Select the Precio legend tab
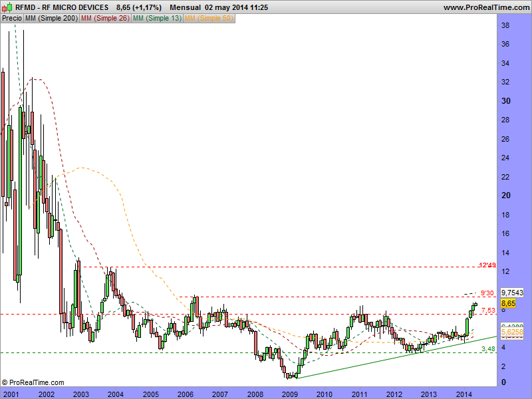 coord(12,19)
